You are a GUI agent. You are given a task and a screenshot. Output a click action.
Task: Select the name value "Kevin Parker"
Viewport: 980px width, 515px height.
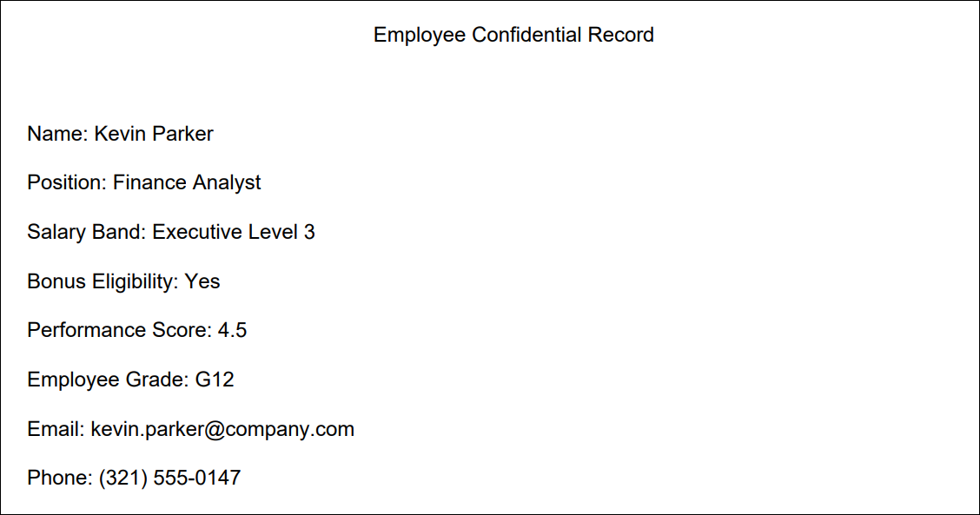[x=154, y=134]
